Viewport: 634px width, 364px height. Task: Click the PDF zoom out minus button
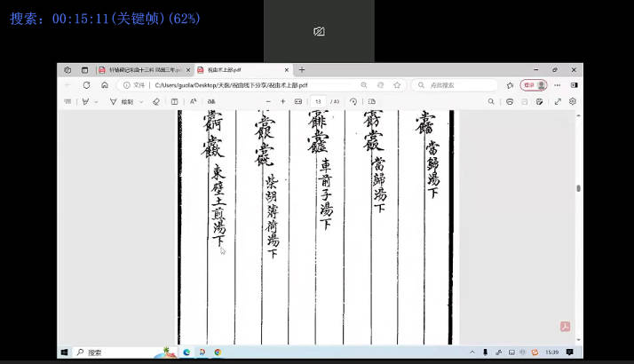260,102
